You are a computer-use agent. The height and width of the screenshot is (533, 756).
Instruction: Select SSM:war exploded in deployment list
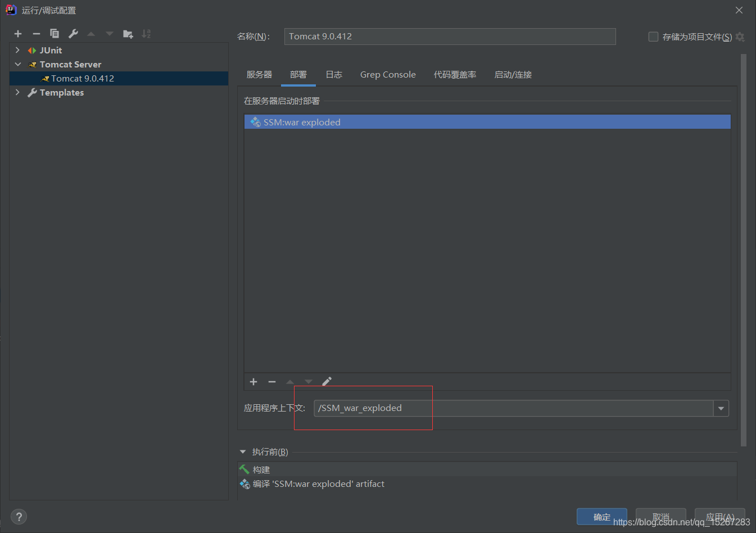point(487,122)
